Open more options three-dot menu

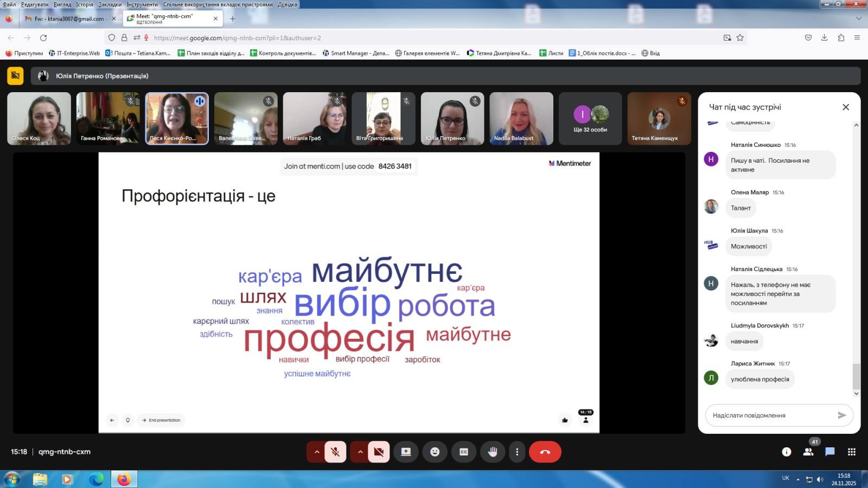click(517, 452)
